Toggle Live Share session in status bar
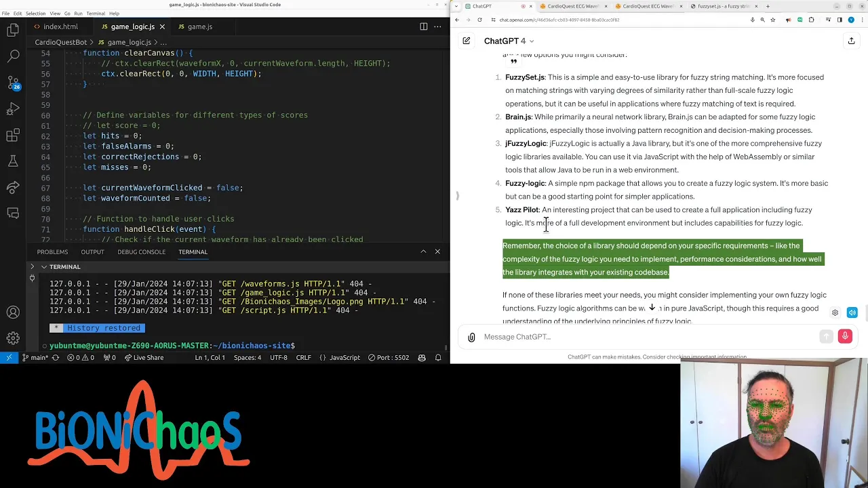The height and width of the screenshot is (488, 868). 144,357
